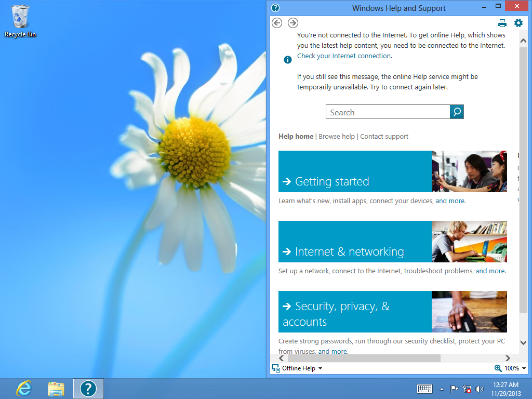The width and height of the screenshot is (532, 399).
Task: Click inside the Search help box
Action: click(x=388, y=112)
